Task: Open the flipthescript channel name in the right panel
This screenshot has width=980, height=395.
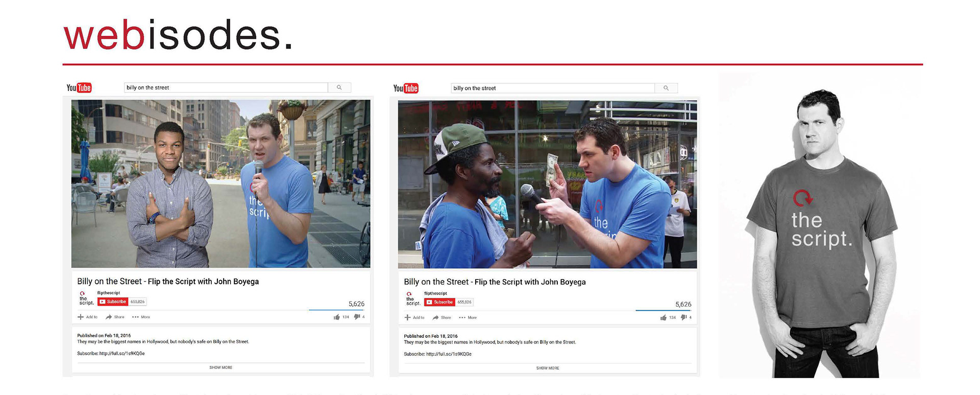Action: (x=435, y=293)
